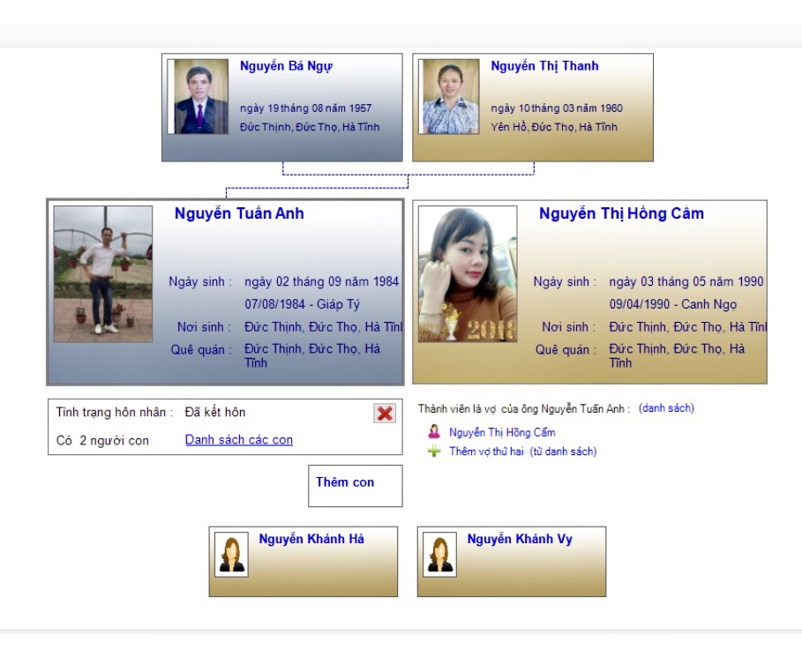802x672 pixels.
Task: Click 'Thêm vợ thứ hai' link
Action: (486, 452)
